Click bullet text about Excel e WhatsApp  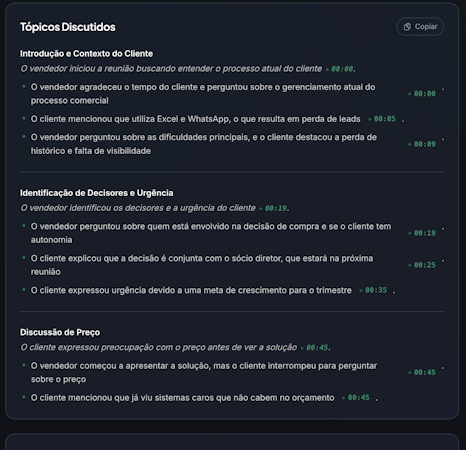pyautogui.click(x=196, y=119)
